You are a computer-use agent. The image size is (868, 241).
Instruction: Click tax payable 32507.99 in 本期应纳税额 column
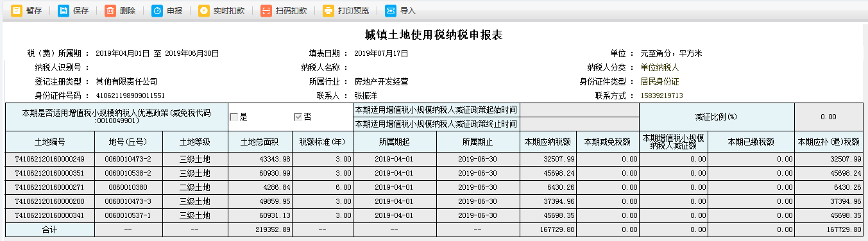coord(548,159)
